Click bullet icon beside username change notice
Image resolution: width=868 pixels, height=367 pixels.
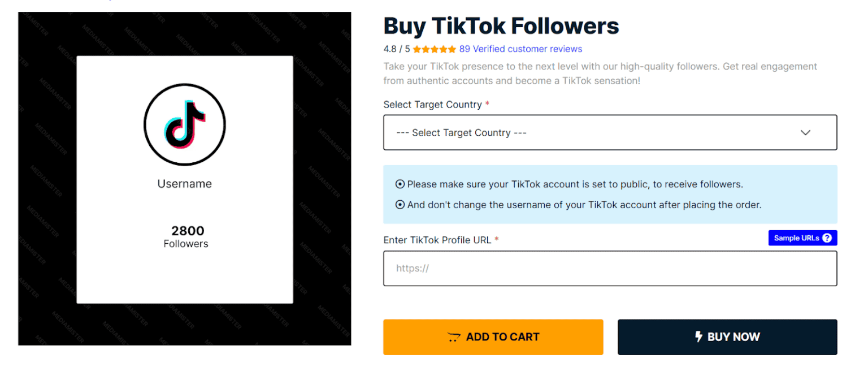(400, 205)
